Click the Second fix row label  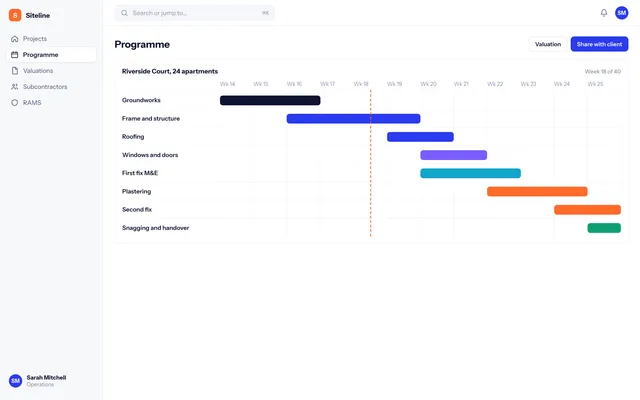click(137, 210)
